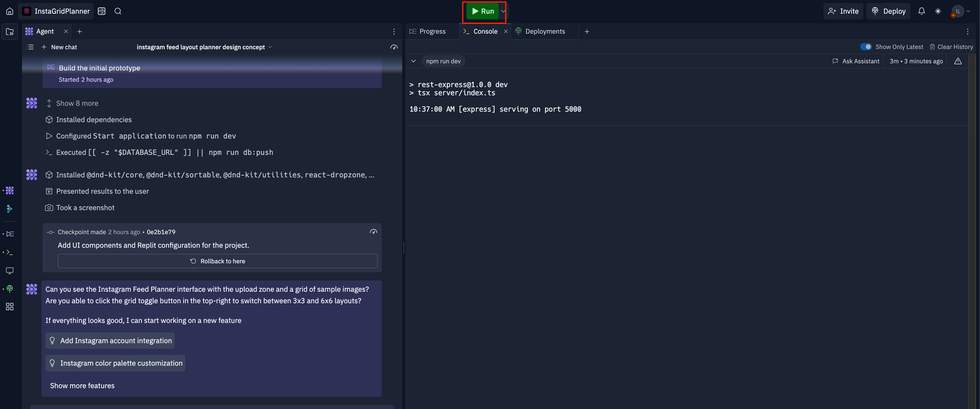Open the Shell icon in left sidebar
Screen dimensions: 980x409
click(10, 252)
